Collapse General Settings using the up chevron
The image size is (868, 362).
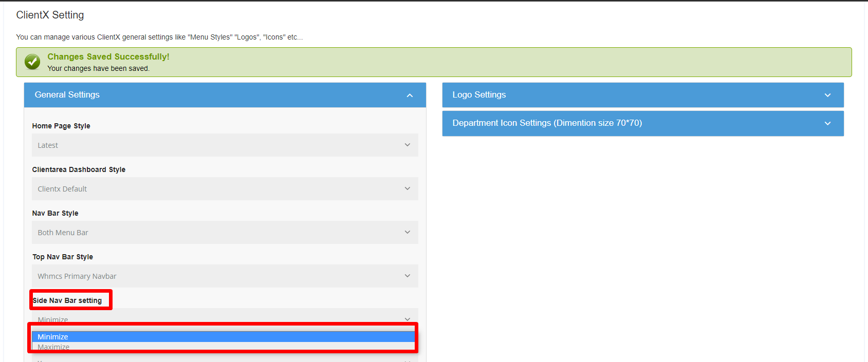pos(410,96)
